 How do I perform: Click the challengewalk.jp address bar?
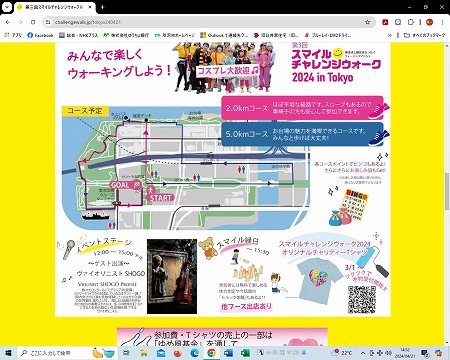208,22
